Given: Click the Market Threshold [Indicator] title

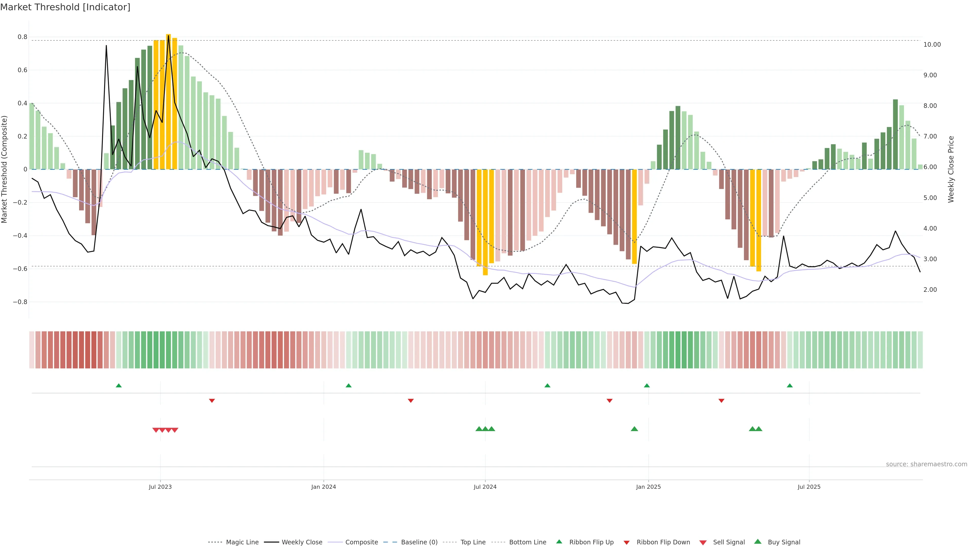Looking at the screenshot, I should click(x=65, y=7).
